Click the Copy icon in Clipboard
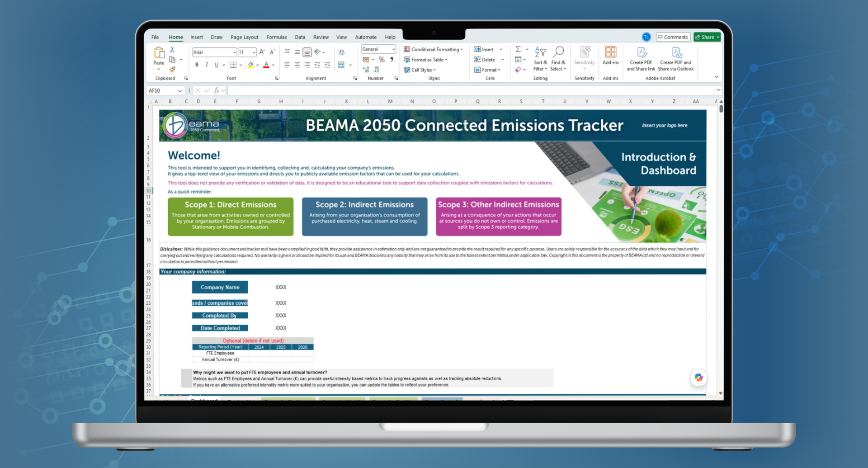 [172, 59]
